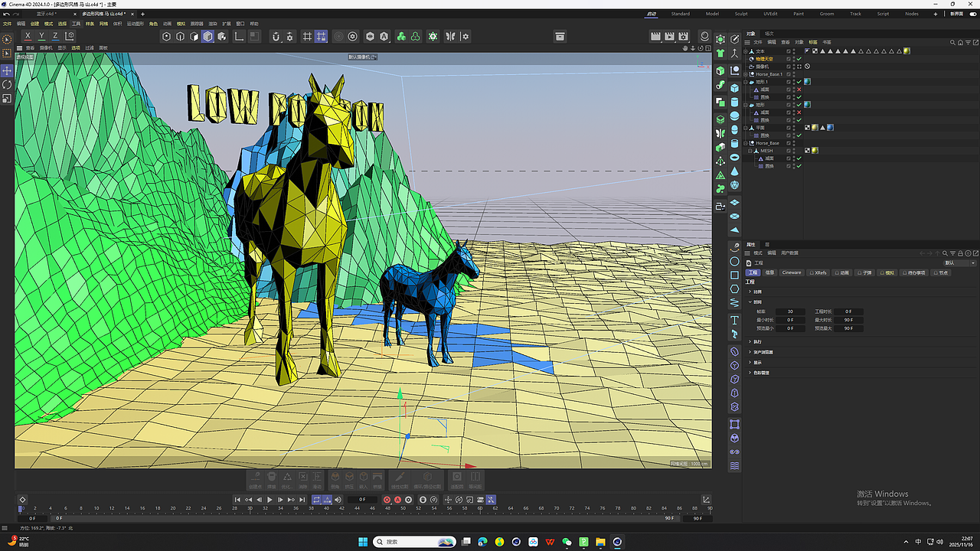Switch to the UVEdit layout tab
Viewport: 980px width, 551px height.
[770, 14]
